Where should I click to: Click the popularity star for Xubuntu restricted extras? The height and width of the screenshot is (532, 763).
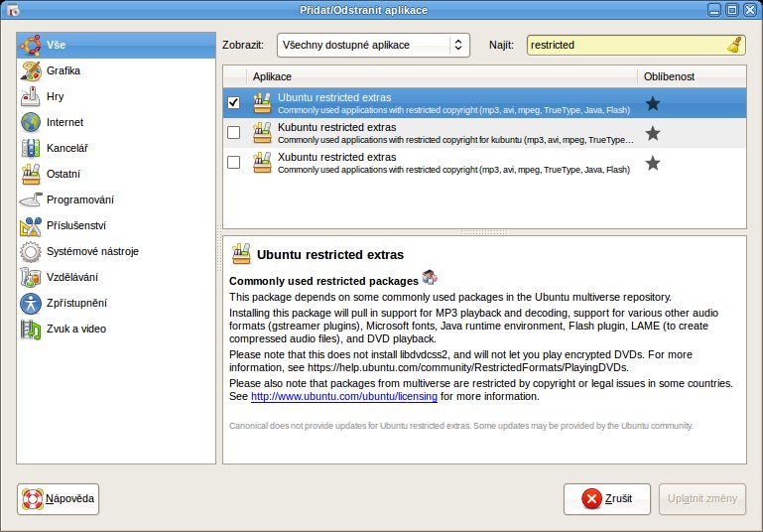pos(653,163)
